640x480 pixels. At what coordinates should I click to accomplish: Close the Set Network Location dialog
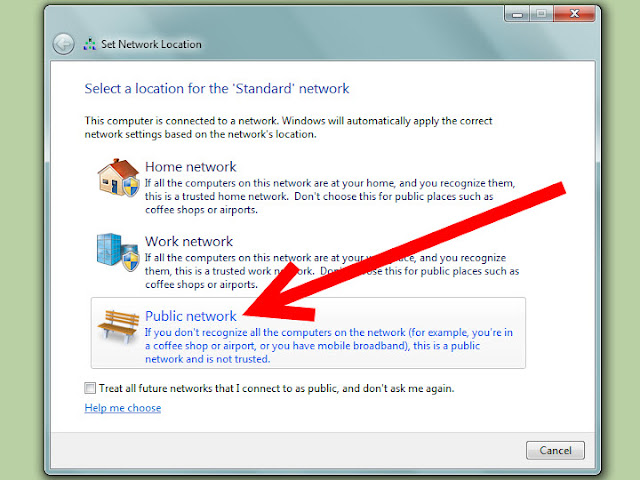point(574,14)
